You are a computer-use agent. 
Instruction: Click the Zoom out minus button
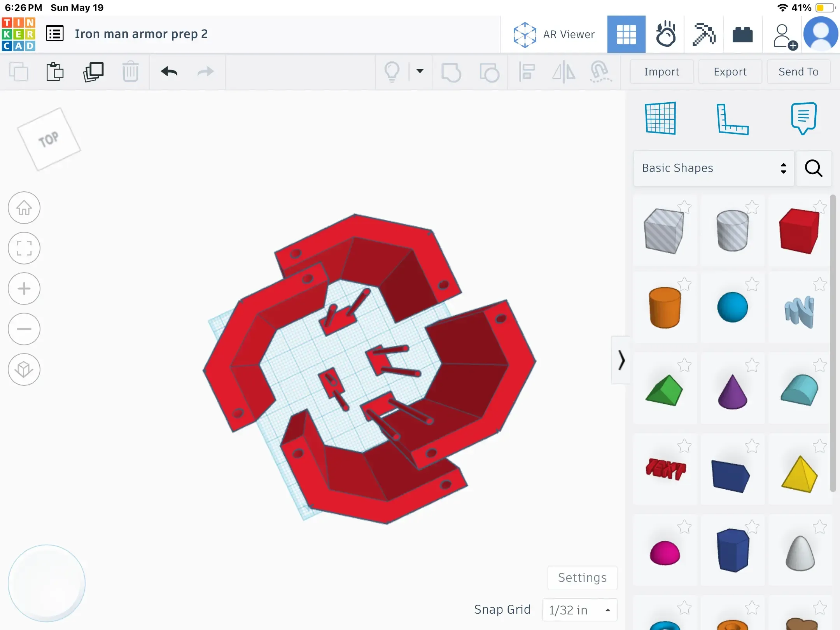pos(24,329)
